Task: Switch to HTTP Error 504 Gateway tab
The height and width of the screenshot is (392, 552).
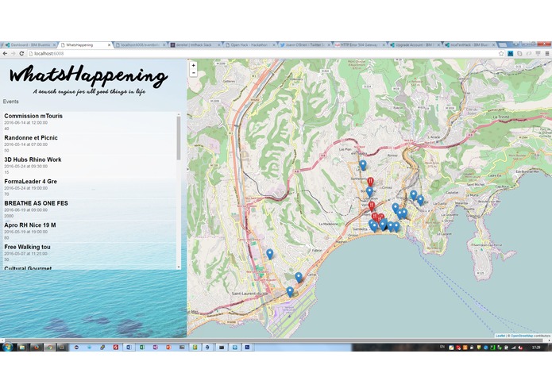Action: (x=359, y=45)
